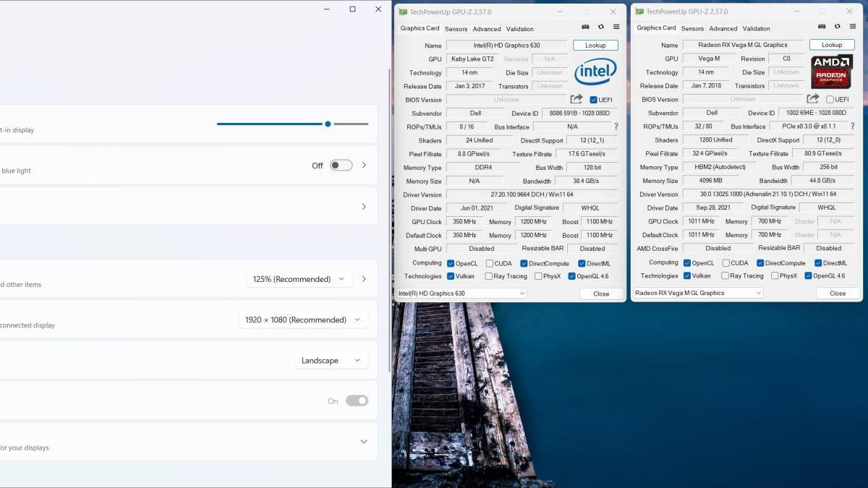Take a screenshot in Intel GPU-Z window
868x488 pixels.
pos(586,27)
